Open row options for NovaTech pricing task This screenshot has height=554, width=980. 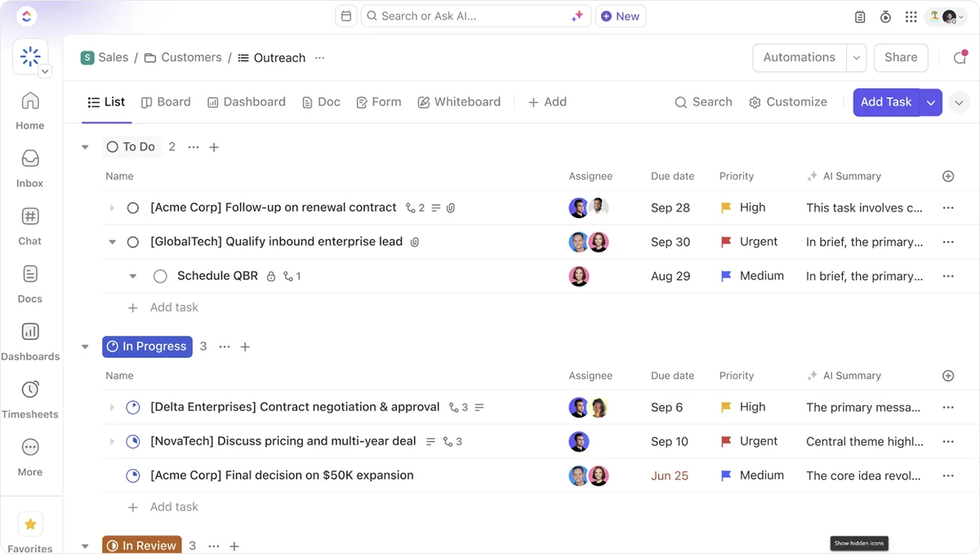tap(948, 441)
